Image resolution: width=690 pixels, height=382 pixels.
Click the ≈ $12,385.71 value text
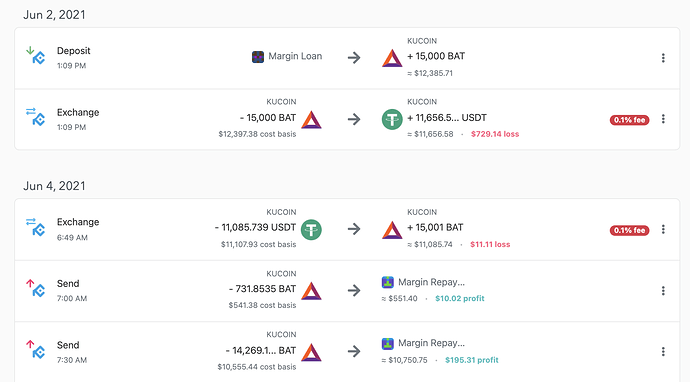tap(430, 73)
